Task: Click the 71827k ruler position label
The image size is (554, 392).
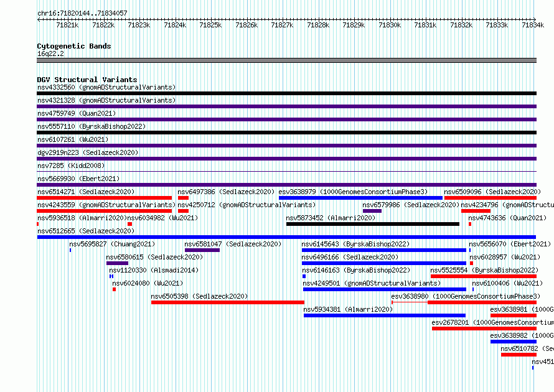Action: click(282, 25)
